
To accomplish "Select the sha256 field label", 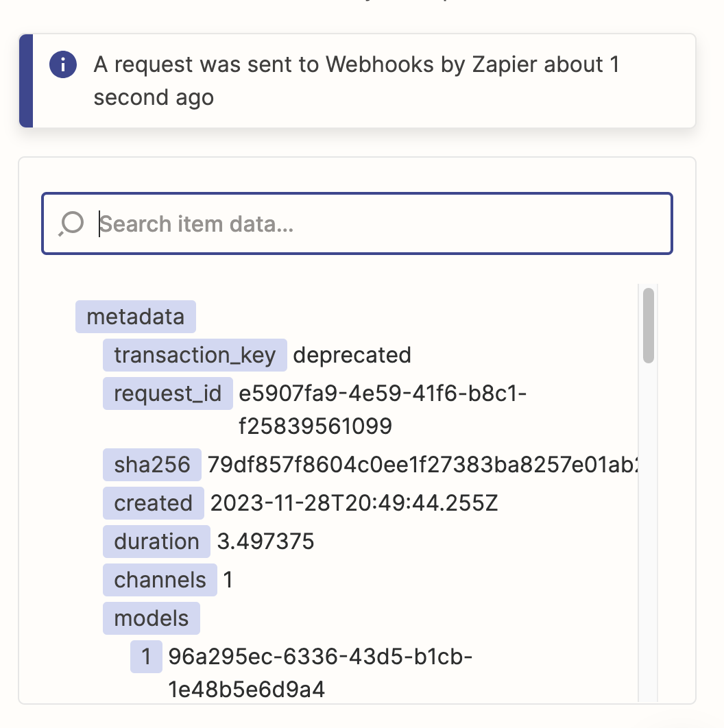I will [x=152, y=465].
